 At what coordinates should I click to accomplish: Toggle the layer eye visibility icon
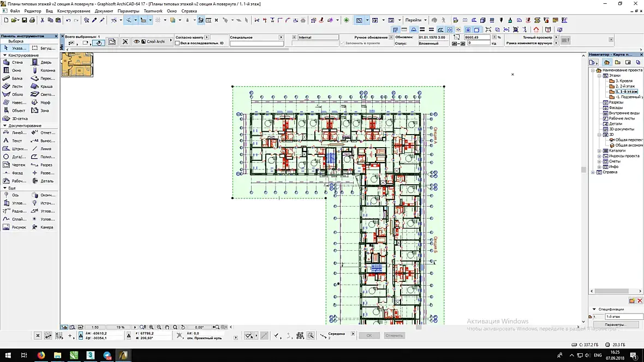click(137, 41)
